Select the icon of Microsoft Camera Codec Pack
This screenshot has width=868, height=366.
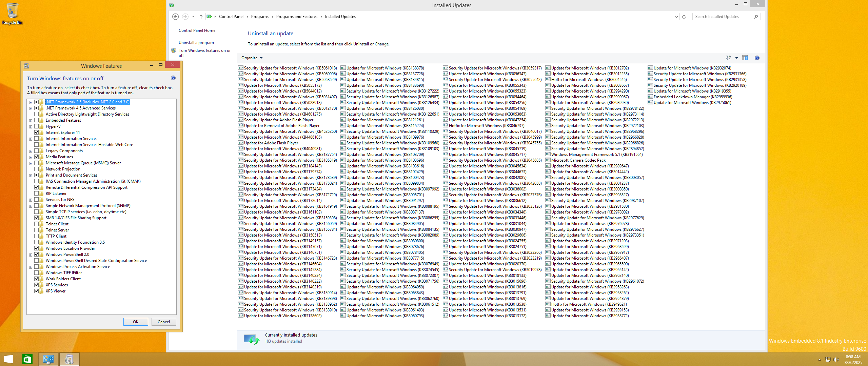(x=548, y=160)
